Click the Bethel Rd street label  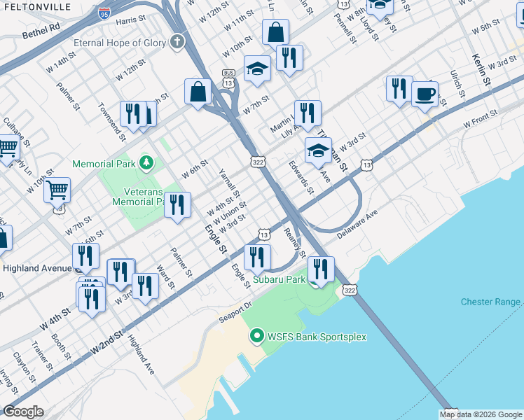[41, 31]
